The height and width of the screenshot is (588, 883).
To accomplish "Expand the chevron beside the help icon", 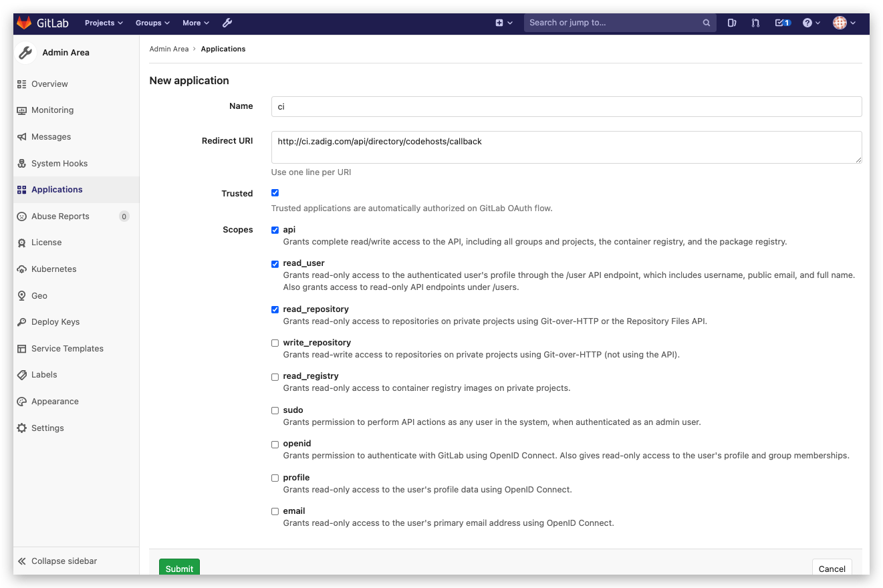I will [x=819, y=23].
